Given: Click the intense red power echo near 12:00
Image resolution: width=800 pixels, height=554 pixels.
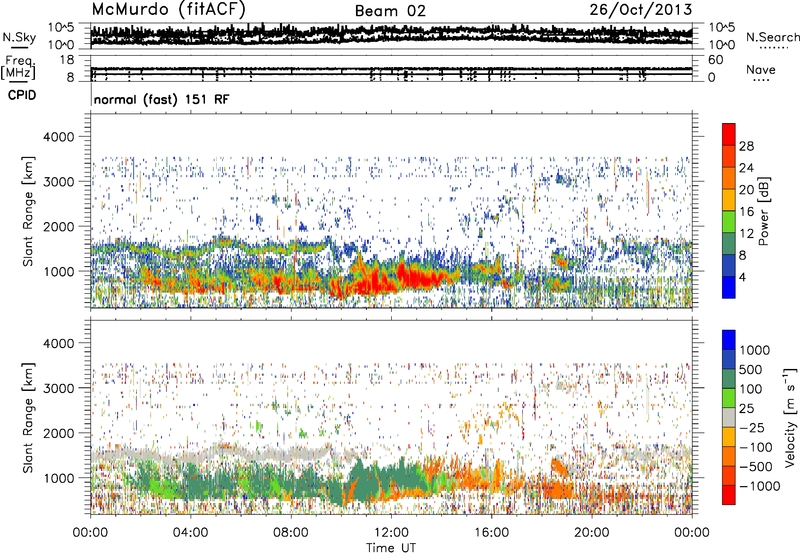Looking at the screenshot, I should (414, 278).
